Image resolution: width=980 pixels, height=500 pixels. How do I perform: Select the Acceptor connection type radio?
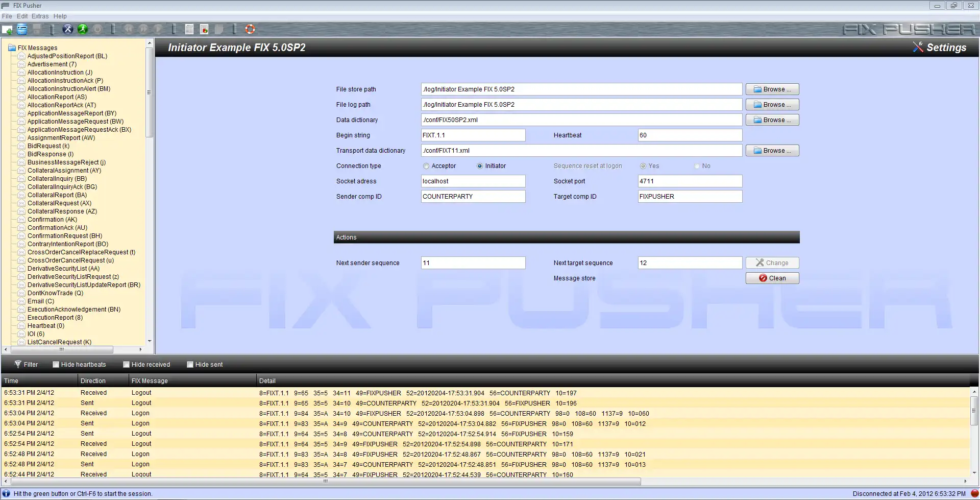click(x=426, y=166)
